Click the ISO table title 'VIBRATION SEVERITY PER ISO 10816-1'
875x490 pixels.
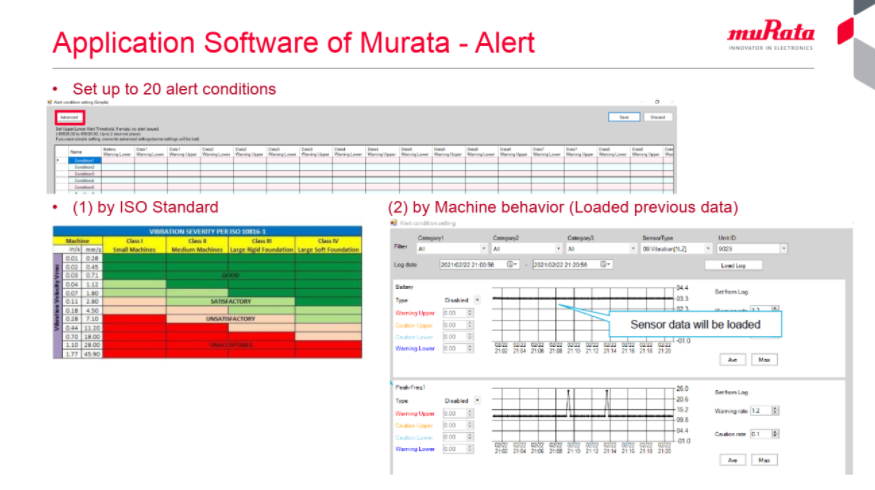(x=208, y=231)
